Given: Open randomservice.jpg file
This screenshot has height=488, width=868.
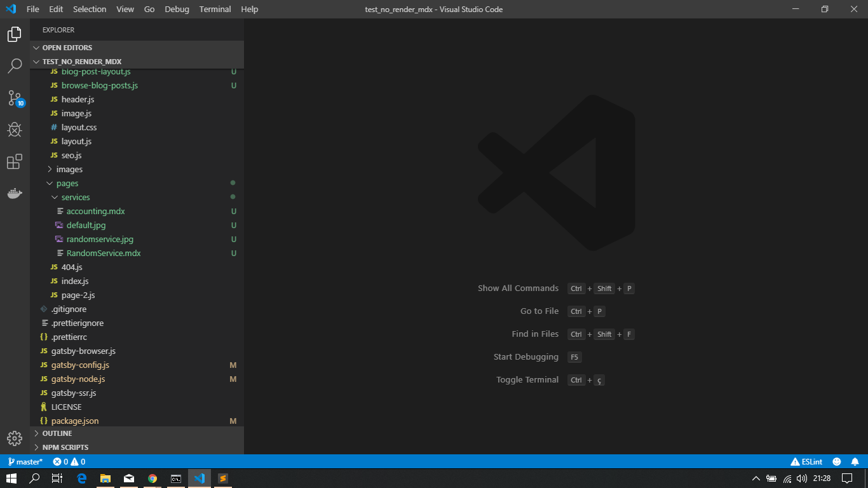Looking at the screenshot, I should (x=137, y=239).
